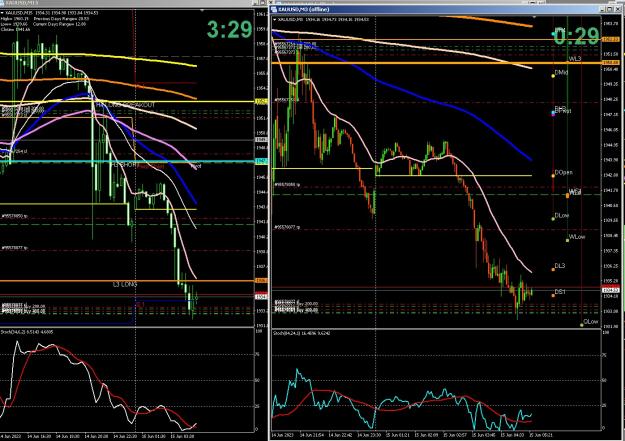Click the Previous Days Range text
This screenshot has height=441, width=625.
click(61, 18)
